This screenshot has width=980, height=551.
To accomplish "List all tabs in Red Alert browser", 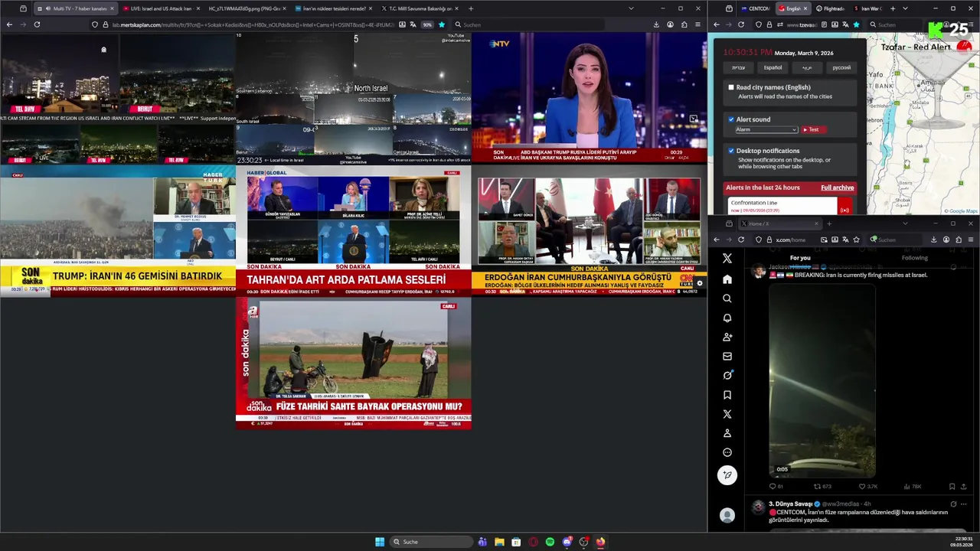I will coord(905,8).
